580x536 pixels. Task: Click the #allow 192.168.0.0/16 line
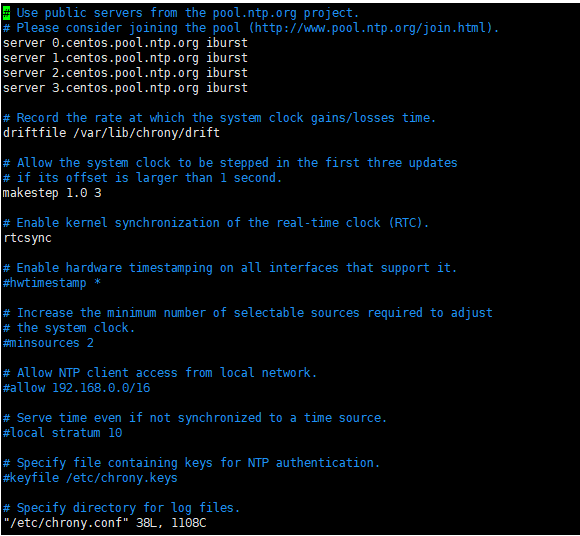click(76, 388)
